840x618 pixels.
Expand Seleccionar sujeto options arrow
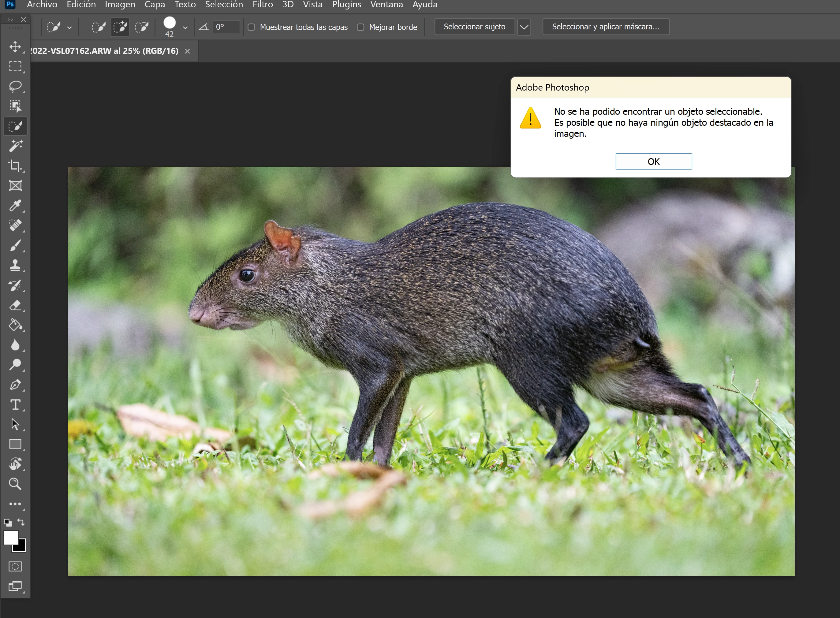tap(524, 27)
